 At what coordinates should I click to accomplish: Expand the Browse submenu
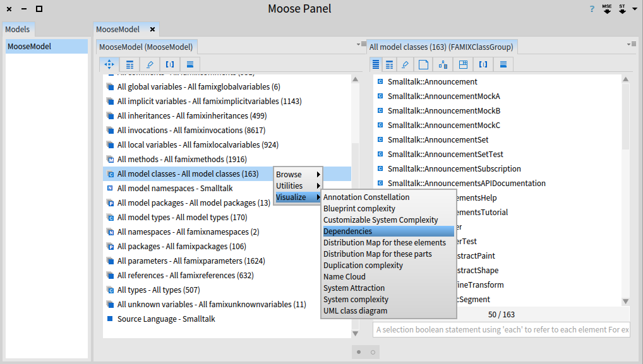pos(298,175)
